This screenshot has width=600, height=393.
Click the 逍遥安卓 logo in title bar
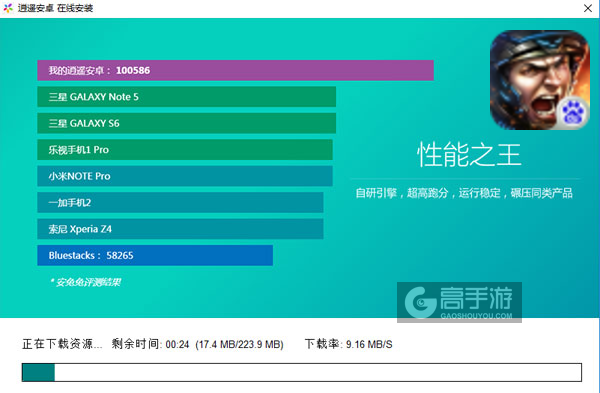pyautogui.click(x=8, y=8)
